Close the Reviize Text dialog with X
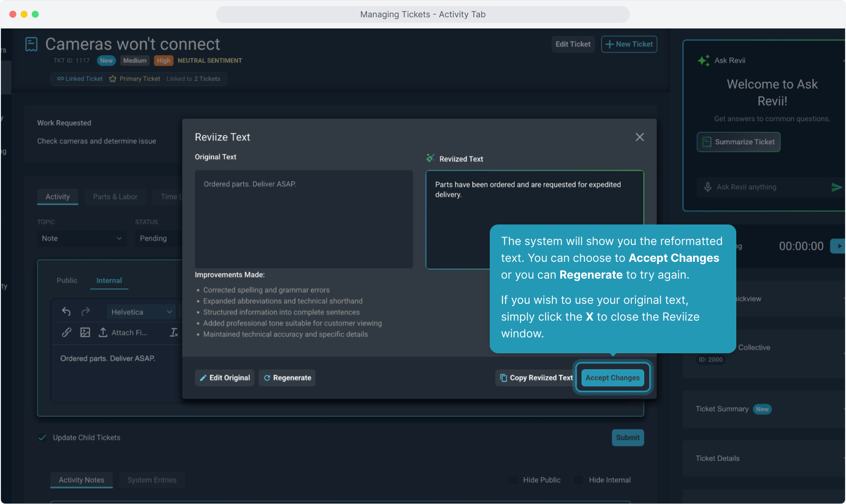 coord(640,137)
